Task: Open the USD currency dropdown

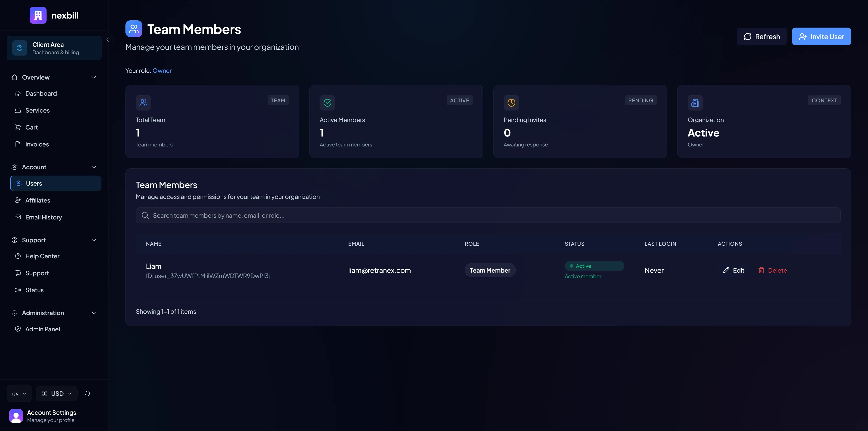Action: [56, 393]
